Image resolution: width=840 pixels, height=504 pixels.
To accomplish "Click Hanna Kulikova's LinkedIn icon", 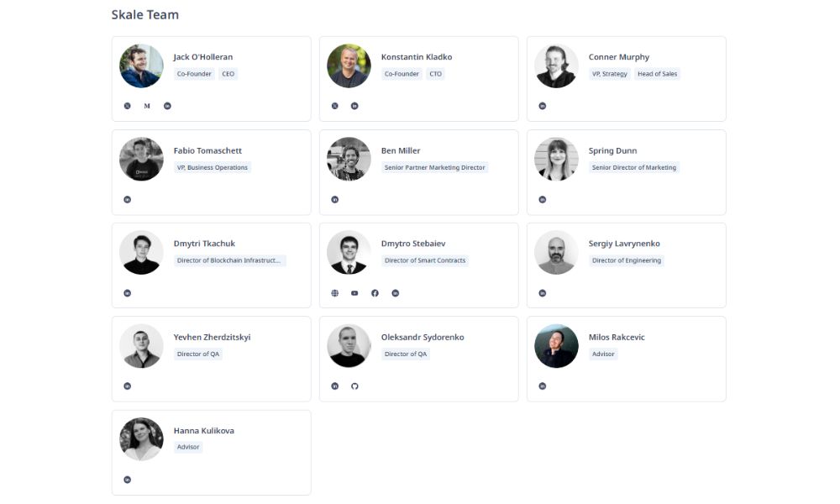I will (x=128, y=480).
